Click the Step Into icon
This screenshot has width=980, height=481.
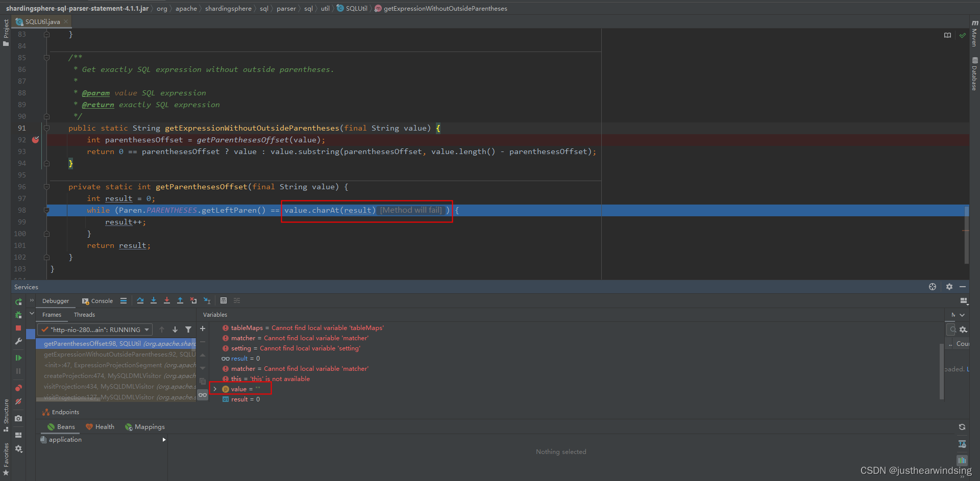[x=154, y=301]
